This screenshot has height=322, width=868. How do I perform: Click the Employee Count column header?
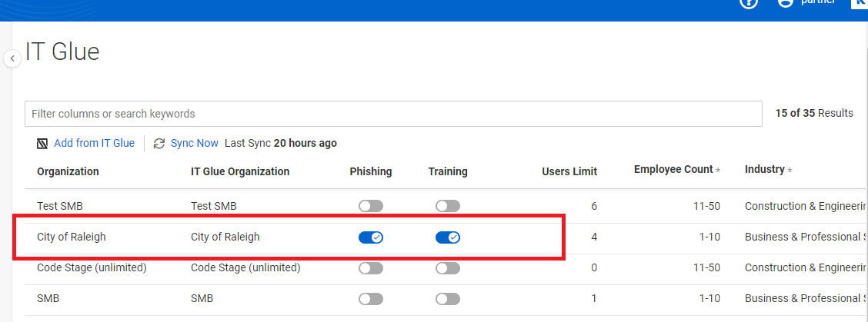click(x=673, y=169)
